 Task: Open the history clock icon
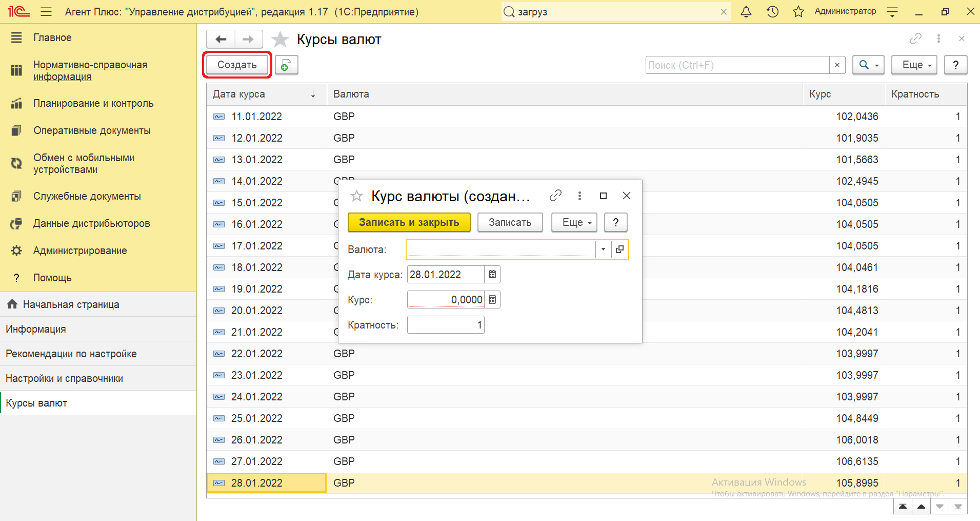tap(772, 11)
